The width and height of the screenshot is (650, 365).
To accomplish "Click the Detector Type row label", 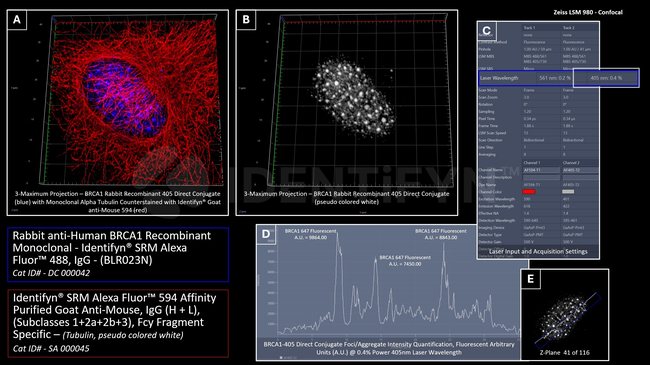I will click(x=490, y=234).
